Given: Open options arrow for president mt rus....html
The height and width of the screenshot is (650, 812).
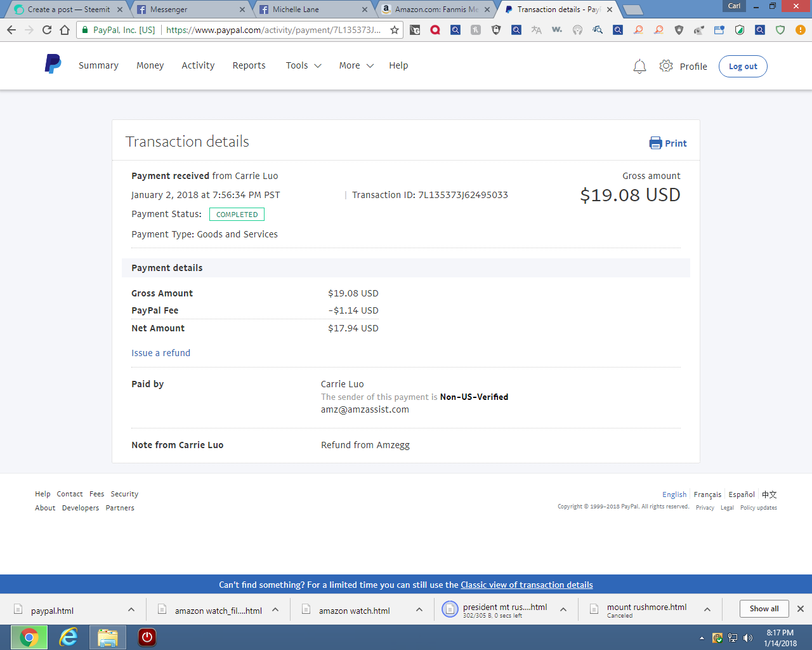Looking at the screenshot, I should coord(563,609).
